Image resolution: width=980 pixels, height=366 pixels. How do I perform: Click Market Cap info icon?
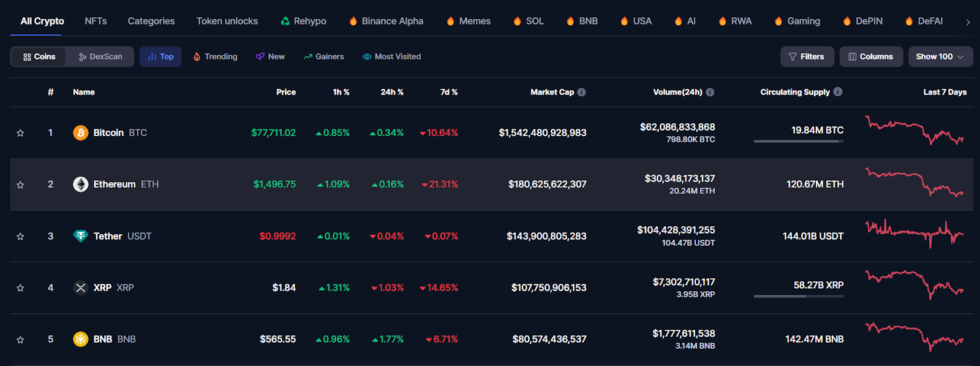point(582,92)
